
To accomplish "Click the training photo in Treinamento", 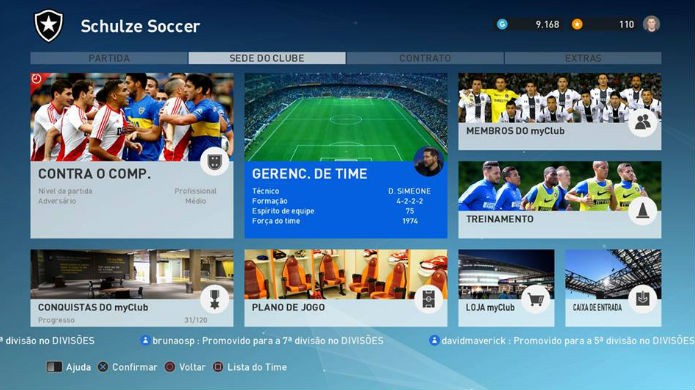I will point(560,186).
